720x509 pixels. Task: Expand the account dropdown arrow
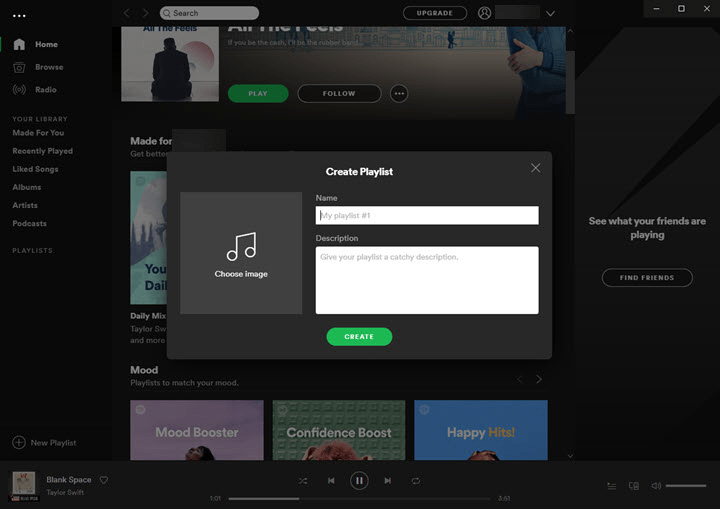[x=550, y=13]
